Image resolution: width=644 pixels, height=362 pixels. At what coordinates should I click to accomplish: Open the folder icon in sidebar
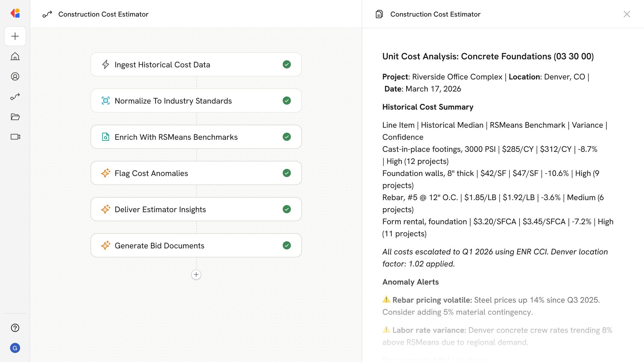click(x=15, y=117)
